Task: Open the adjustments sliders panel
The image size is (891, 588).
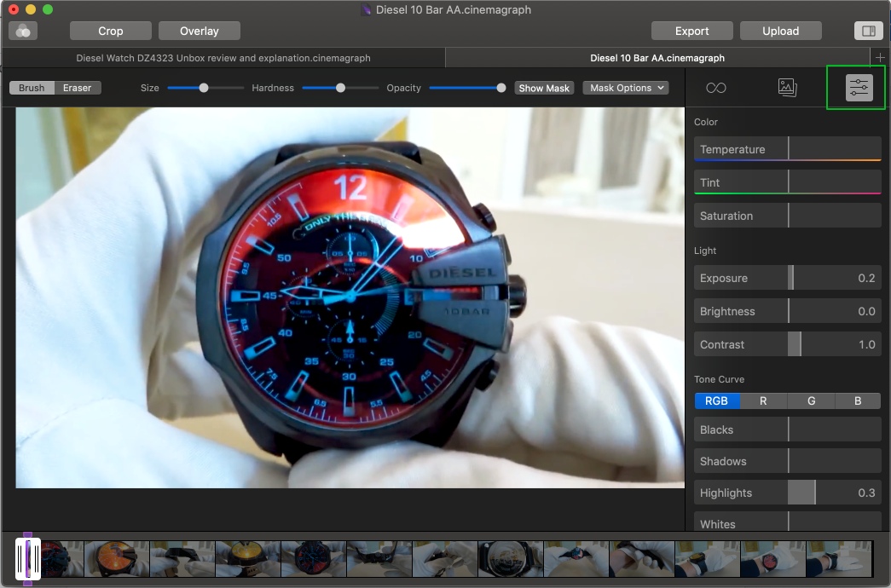Action: pos(859,88)
